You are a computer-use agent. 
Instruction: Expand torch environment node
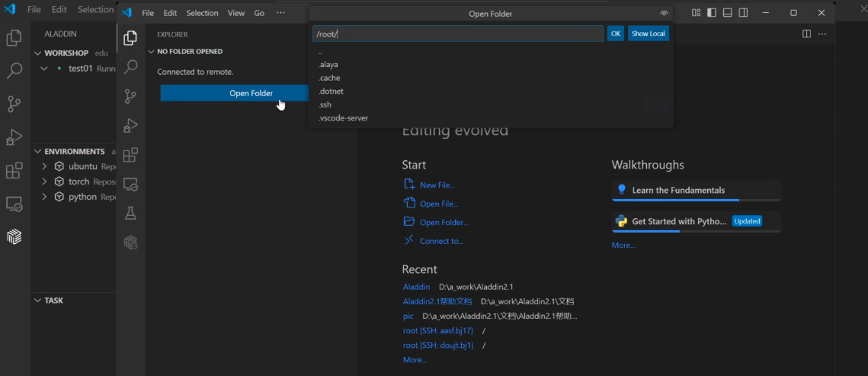click(44, 182)
